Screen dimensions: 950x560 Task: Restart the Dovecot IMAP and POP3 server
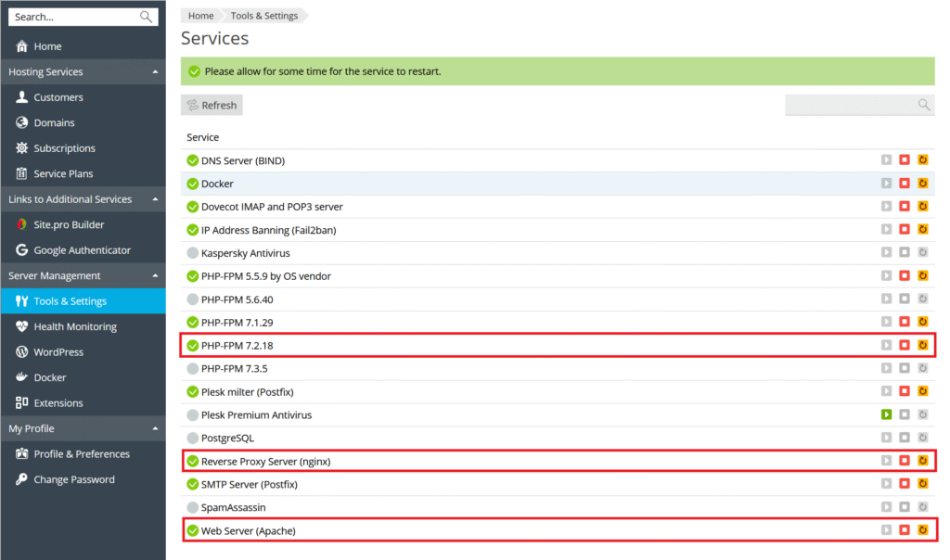922,207
